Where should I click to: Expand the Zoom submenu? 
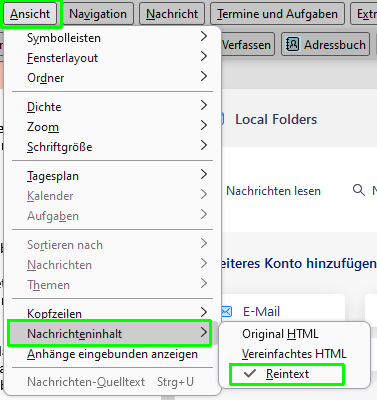(x=112, y=127)
